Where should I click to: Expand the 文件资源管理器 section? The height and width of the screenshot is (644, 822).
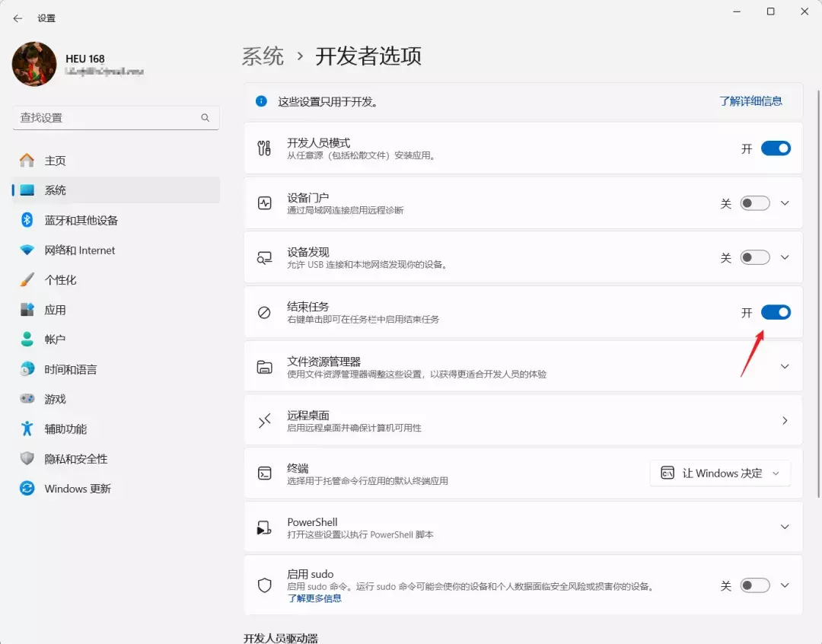click(785, 366)
